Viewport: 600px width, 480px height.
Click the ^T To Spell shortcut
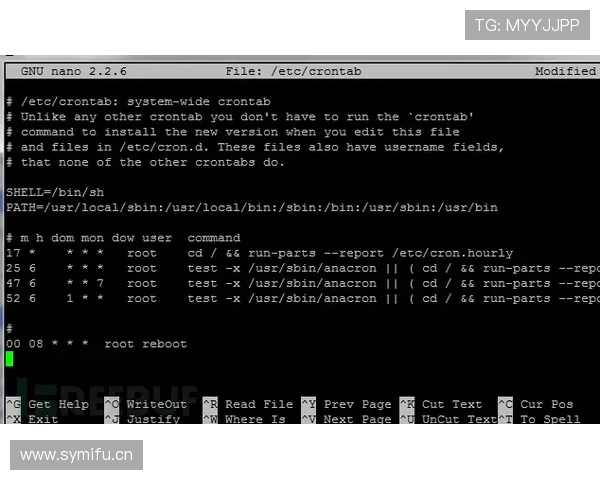tap(539, 418)
